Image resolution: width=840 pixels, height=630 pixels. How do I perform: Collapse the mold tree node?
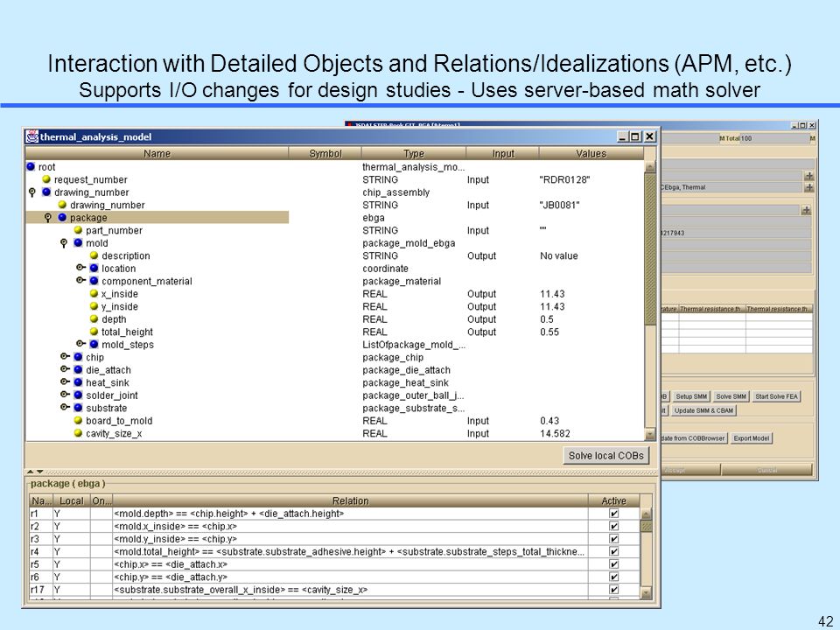click(64, 243)
